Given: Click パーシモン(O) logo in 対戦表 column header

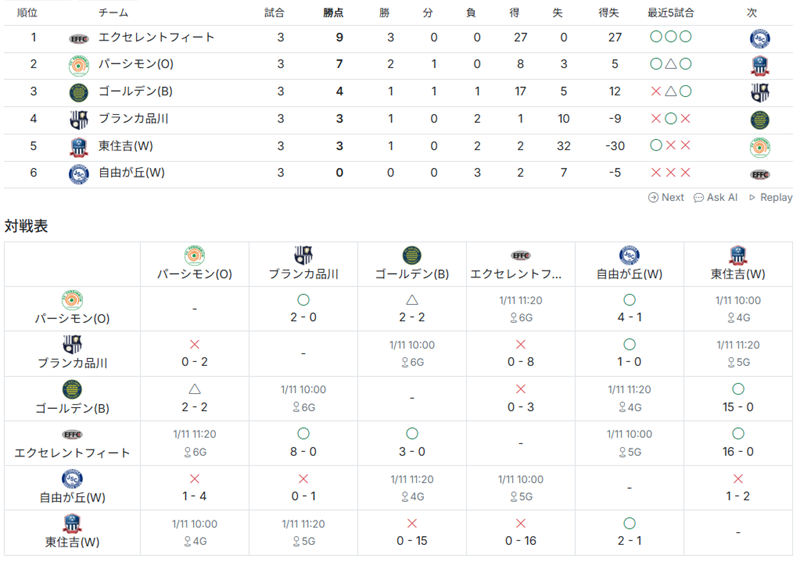Looking at the screenshot, I should [x=194, y=255].
